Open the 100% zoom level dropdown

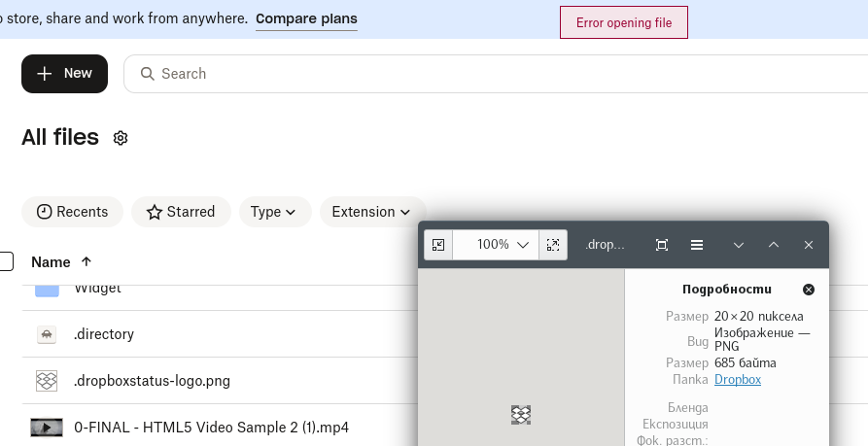[x=503, y=245]
